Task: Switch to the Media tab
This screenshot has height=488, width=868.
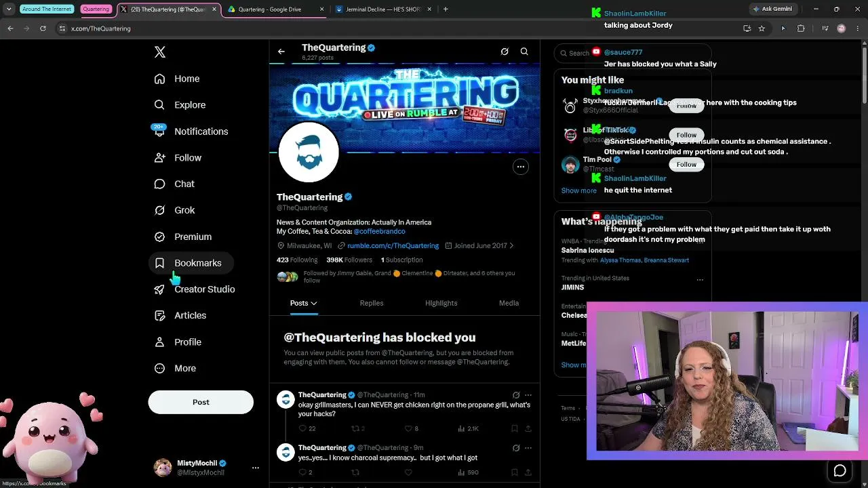Action: pos(509,303)
